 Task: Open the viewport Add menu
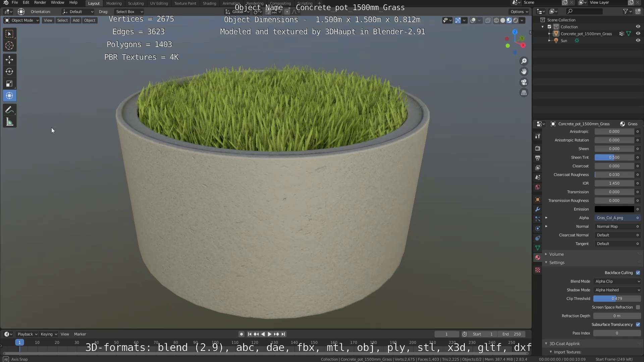click(x=76, y=20)
